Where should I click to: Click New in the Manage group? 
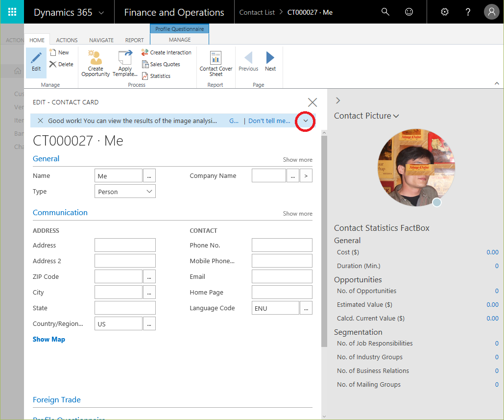pyautogui.click(x=59, y=52)
